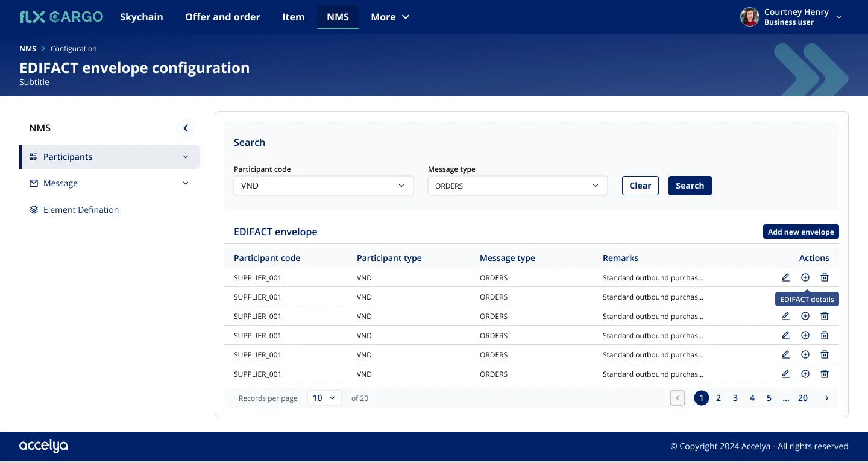
Task: Click the Participant type column header
Action: 389,258
